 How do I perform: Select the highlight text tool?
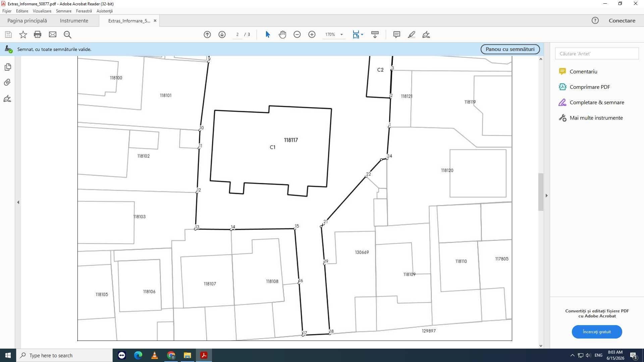(412, 35)
